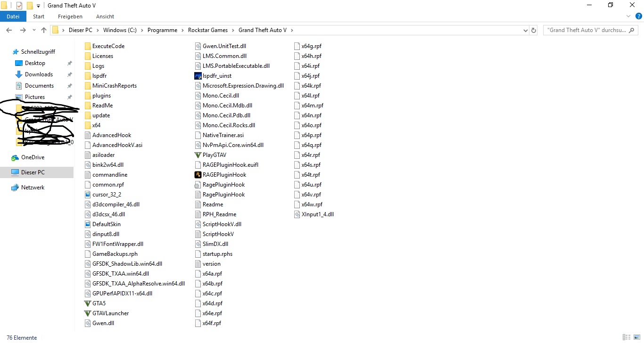Go to Dieser PC in address bar

pos(80,30)
